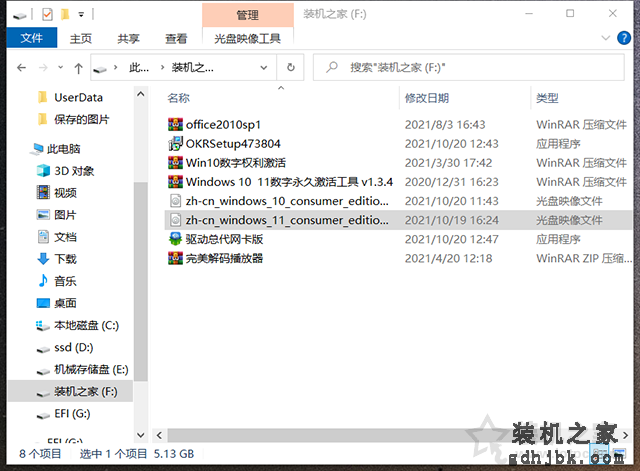640x471 pixels.
Task: Select 装机之家 (F:) drive
Action: [x=71, y=391]
